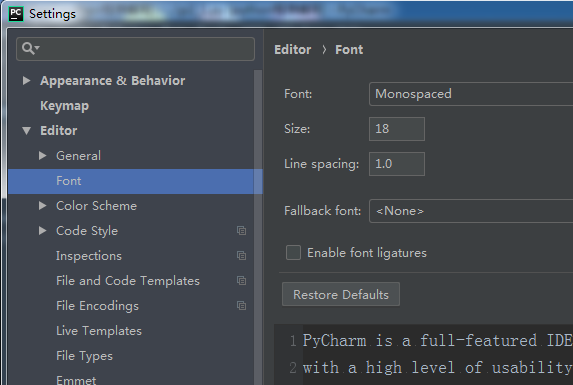The width and height of the screenshot is (573, 385).
Task: Click the settings tree scrollbar
Action: point(258,226)
